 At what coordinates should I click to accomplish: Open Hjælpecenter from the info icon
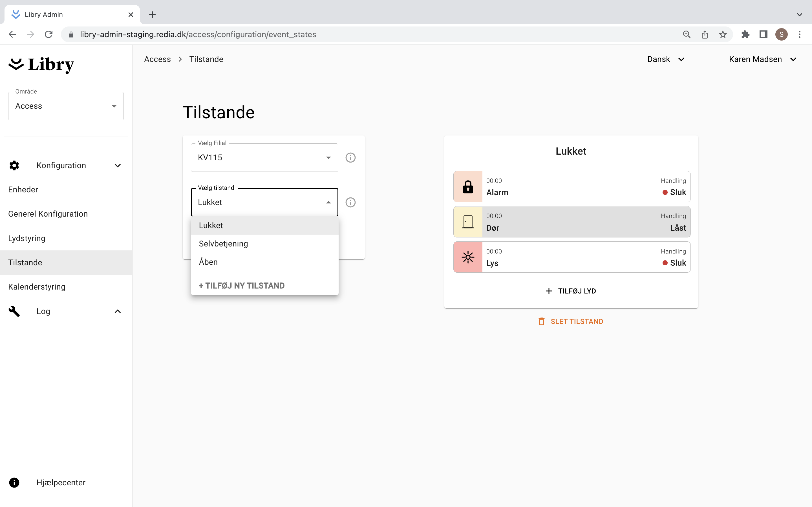click(14, 482)
